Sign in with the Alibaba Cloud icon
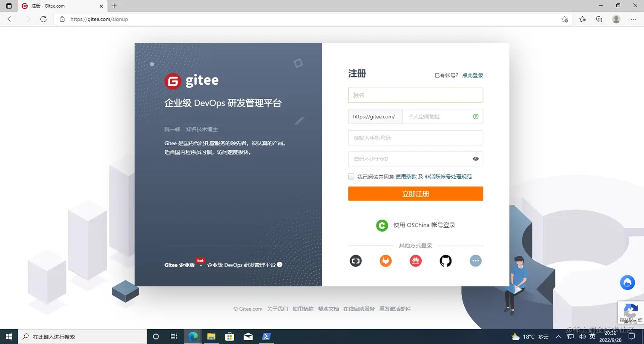 [x=356, y=261]
